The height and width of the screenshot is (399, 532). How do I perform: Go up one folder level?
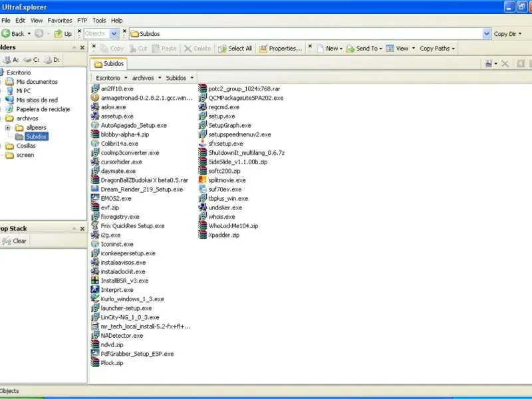(63, 34)
